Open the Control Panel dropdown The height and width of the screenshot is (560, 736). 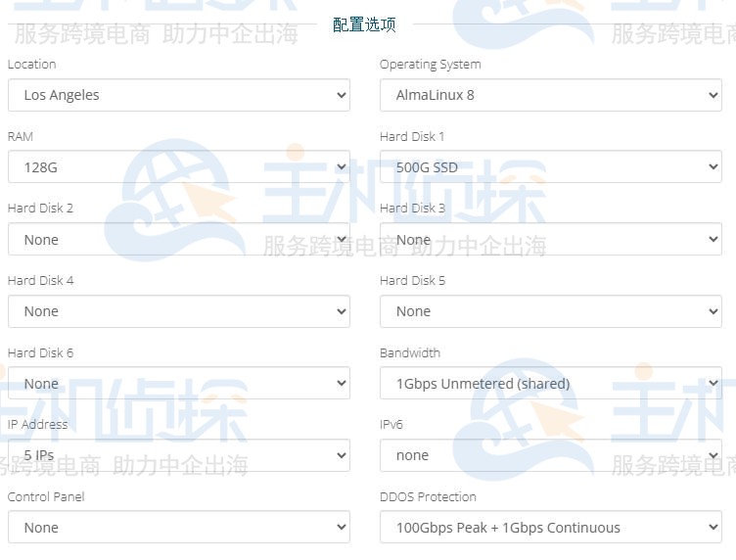[179, 528]
